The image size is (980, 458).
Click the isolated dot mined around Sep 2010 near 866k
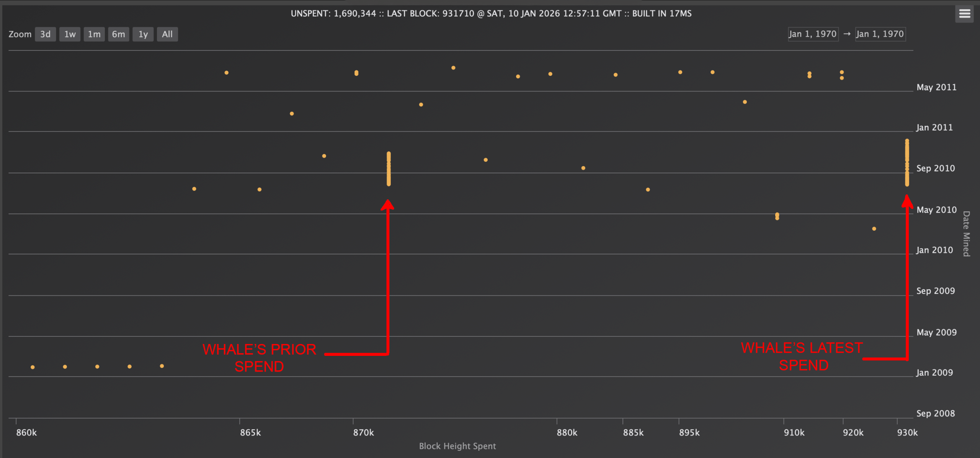324,156
